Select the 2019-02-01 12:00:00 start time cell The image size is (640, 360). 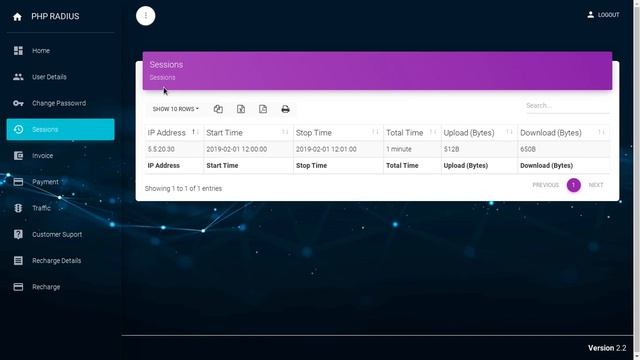pyautogui.click(x=248, y=149)
